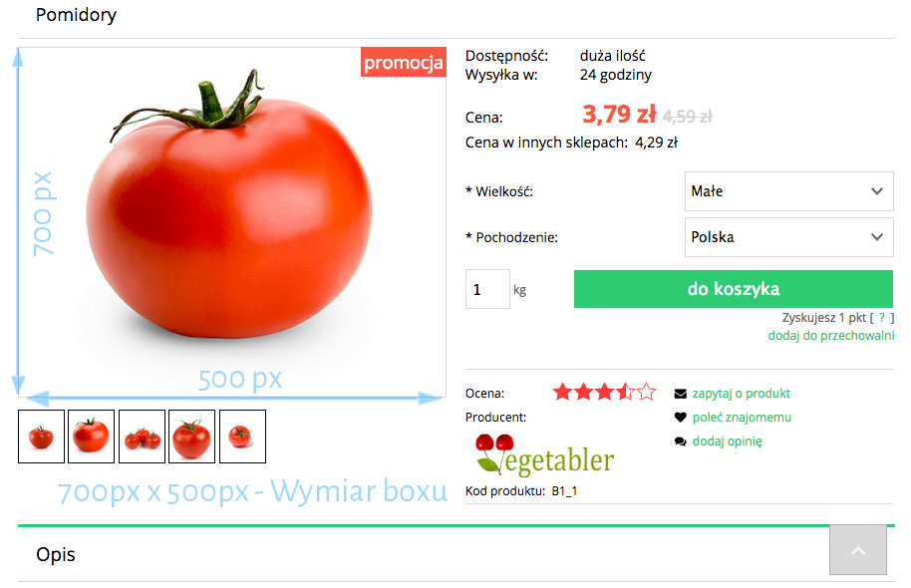Rate product with the fifth star
This screenshot has width=911, height=588.
click(646, 393)
